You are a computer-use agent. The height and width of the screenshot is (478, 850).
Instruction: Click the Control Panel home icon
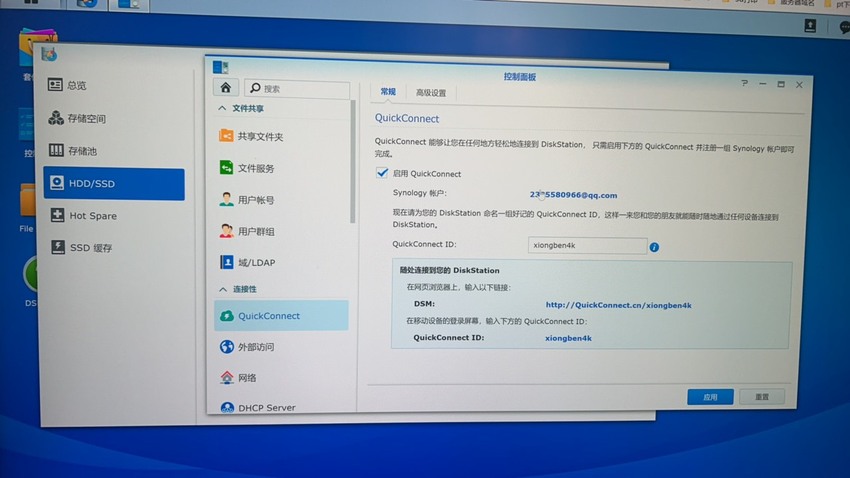click(x=226, y=87)
